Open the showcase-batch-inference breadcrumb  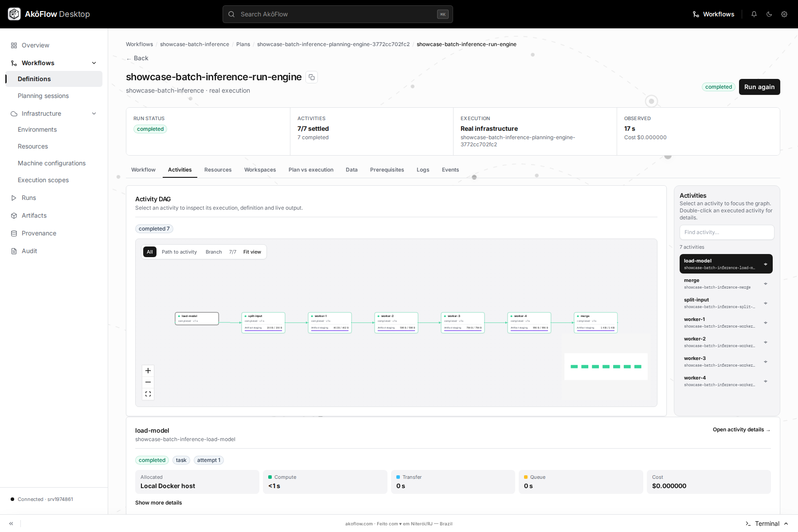click(195, 44)
